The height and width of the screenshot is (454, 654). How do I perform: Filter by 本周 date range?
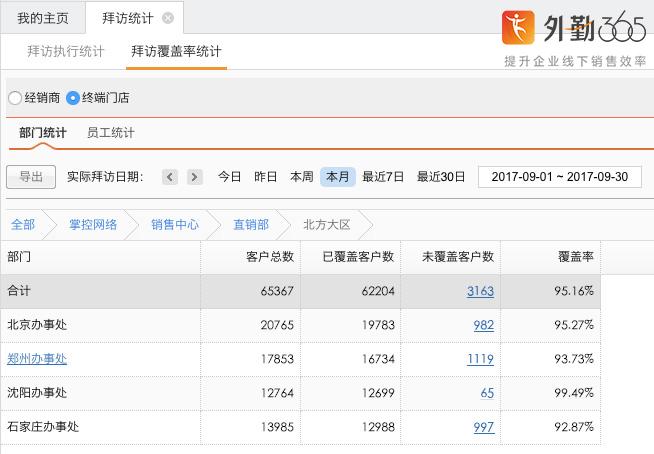(301, 177)
